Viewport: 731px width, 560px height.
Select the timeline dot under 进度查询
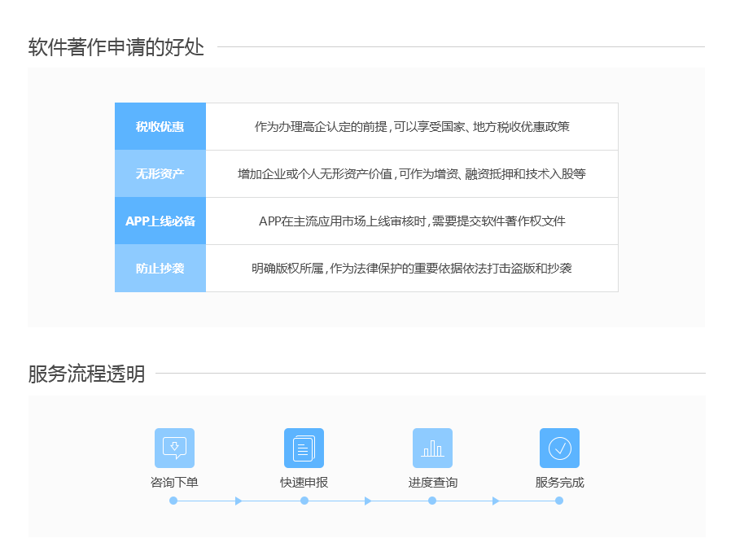tap(432, 501)
